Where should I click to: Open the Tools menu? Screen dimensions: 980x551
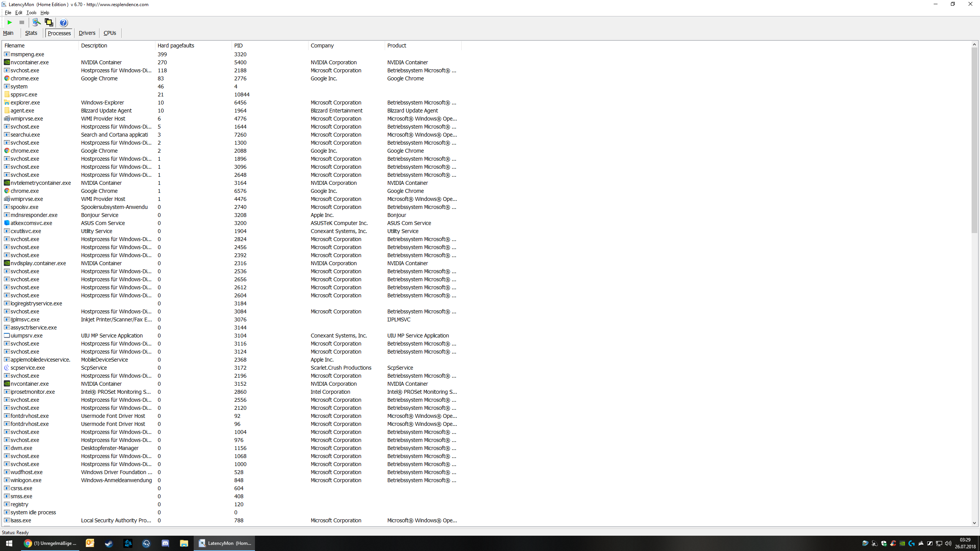31,13
